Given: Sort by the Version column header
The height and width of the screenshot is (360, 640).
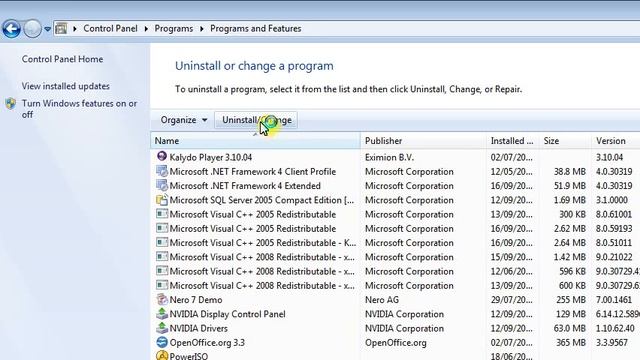Looking at the screenshot, I should [616, 141].
